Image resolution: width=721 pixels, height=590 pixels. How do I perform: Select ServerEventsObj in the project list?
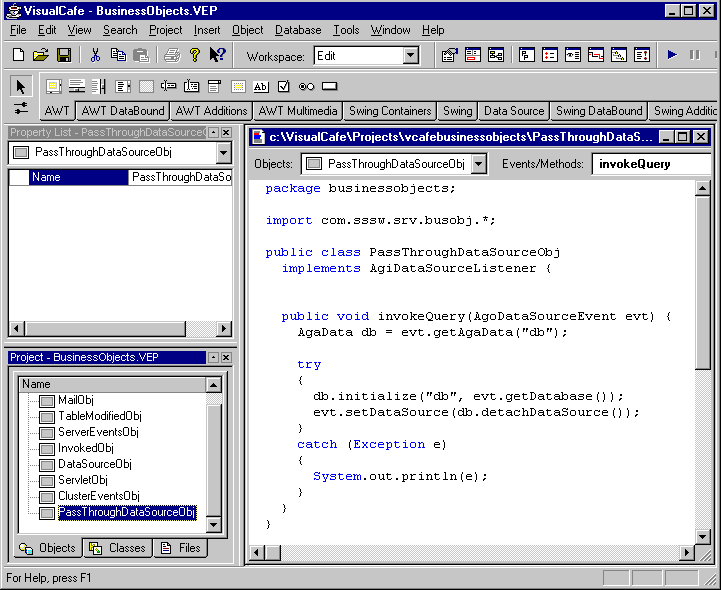98,432
